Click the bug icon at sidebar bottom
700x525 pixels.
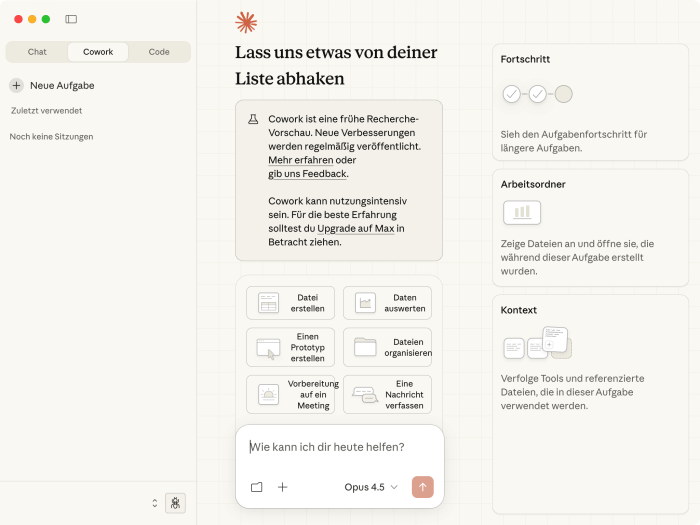pos(175,503)
